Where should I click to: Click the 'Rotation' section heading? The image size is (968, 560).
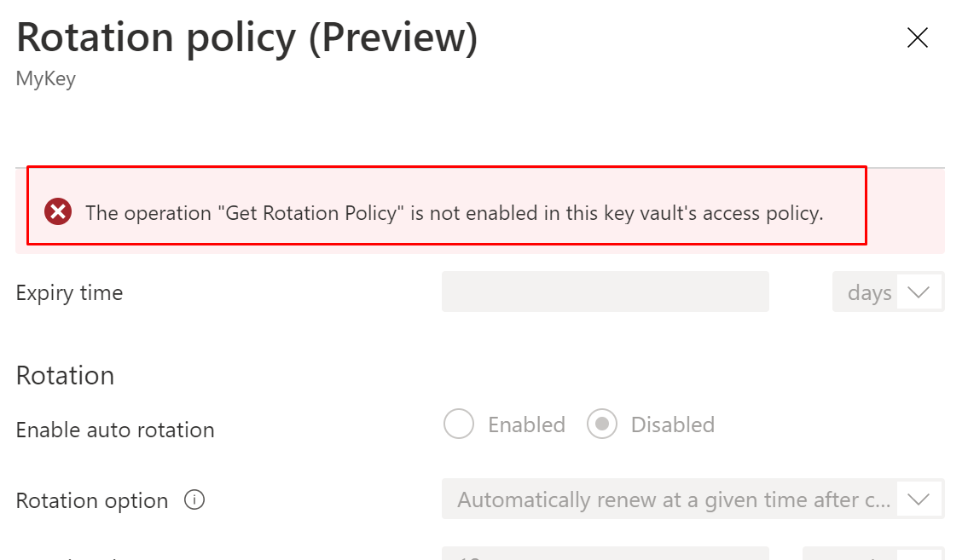[65, 375]
